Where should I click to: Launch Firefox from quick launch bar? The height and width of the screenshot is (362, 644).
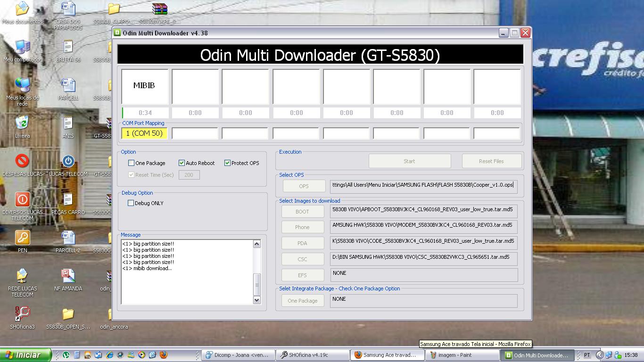pyautogui.click(x=164, y=355)
